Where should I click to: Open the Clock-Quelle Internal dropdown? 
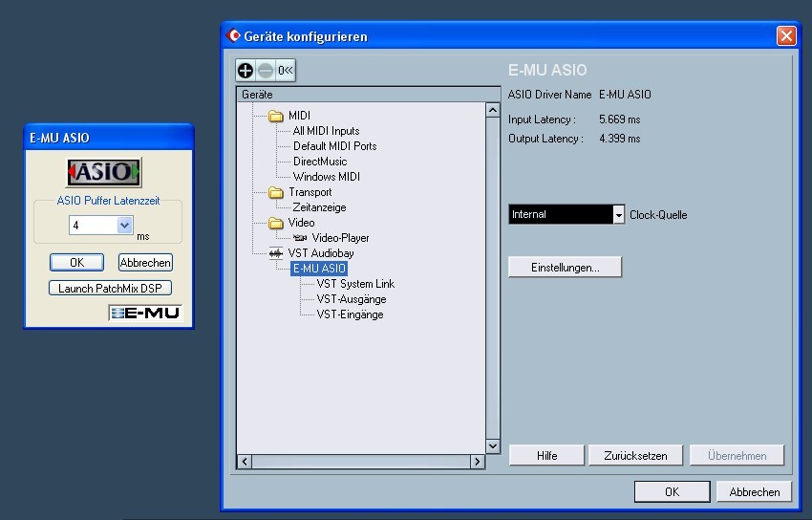click(x=619, y=214)
